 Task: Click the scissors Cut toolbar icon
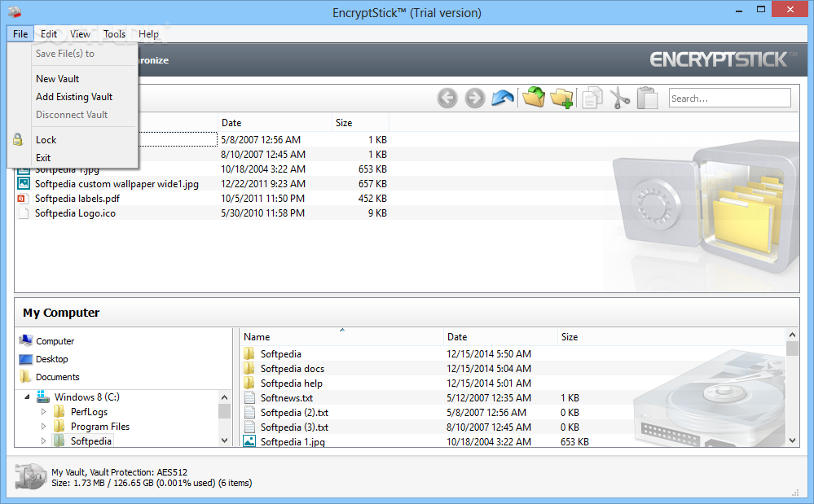point(619,98)
